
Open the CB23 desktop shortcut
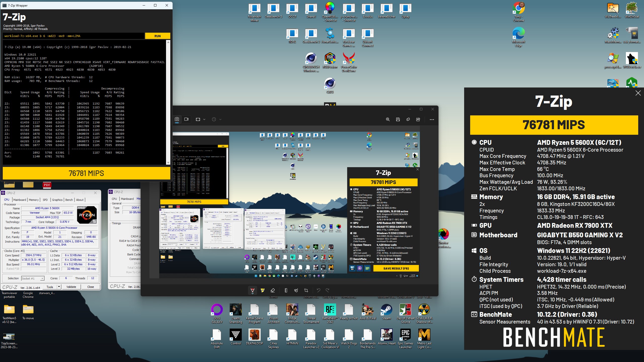click(x=330, y=86)
